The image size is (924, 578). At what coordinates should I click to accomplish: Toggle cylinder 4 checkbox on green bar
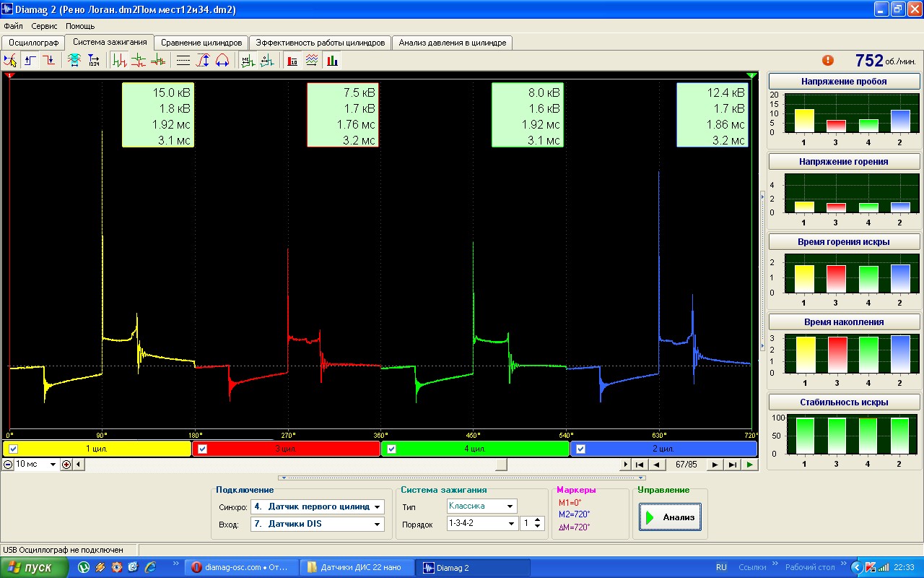pyautogui.click(x=391, y=449)
